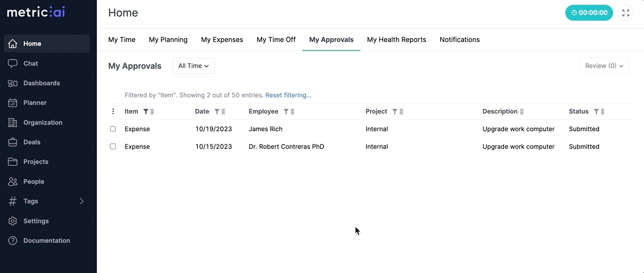Select the My Approvals tab
The width and height of the screenshot is (644, 273).
[x=331, y=40]
